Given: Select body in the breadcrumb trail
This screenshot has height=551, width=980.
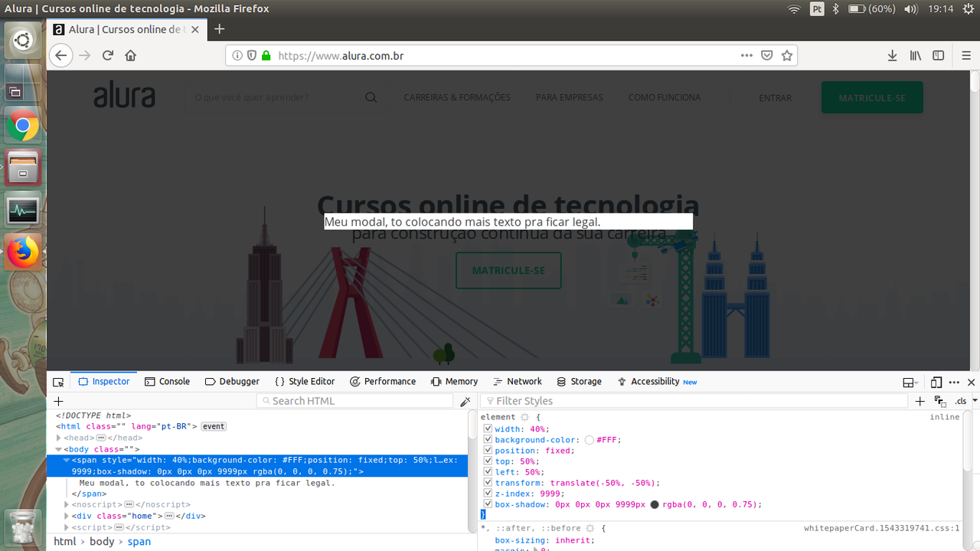Looking at the screenshot, I should coord(102,541).
